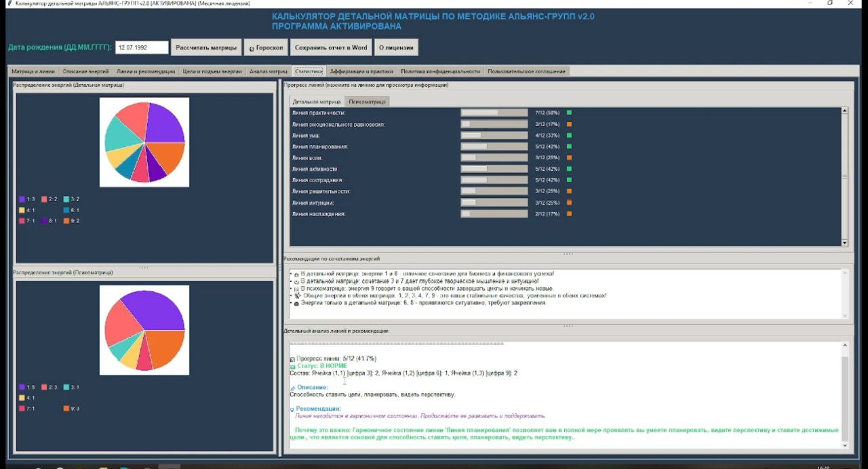Open the 'Анализ матриц' tab
Image resolution: width=868 pixels, height=469 pixels.
coord(269,71)
